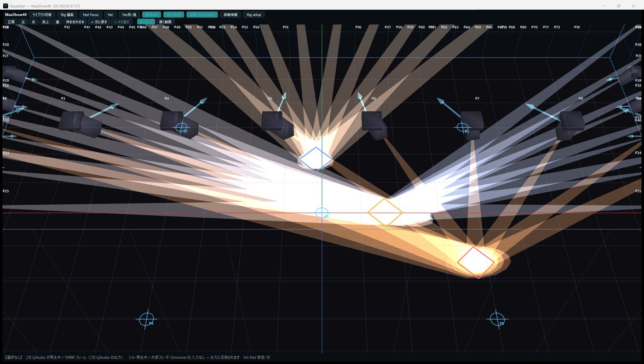Screen dimensions: 644x364
Task: Click the ライブラリ切替 button
Action: pos(42,15)
